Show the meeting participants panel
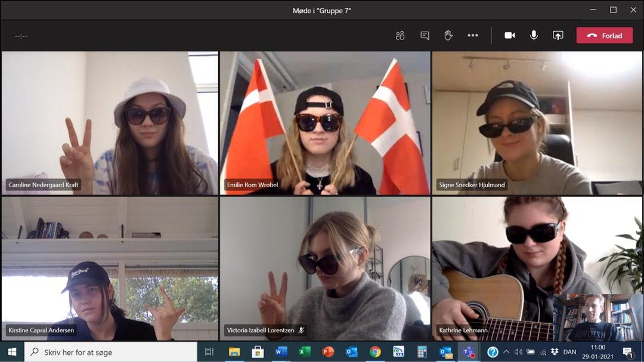Viewport: 644px width, 362px height. point(400,36)
